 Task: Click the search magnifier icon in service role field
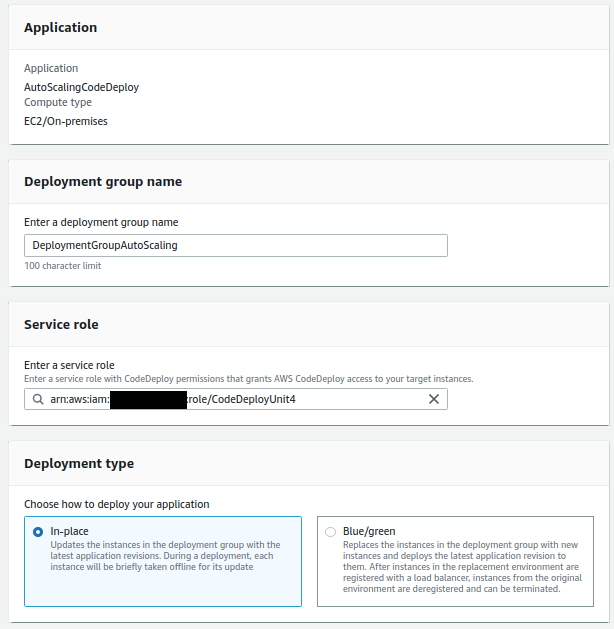tap(37, 399)
